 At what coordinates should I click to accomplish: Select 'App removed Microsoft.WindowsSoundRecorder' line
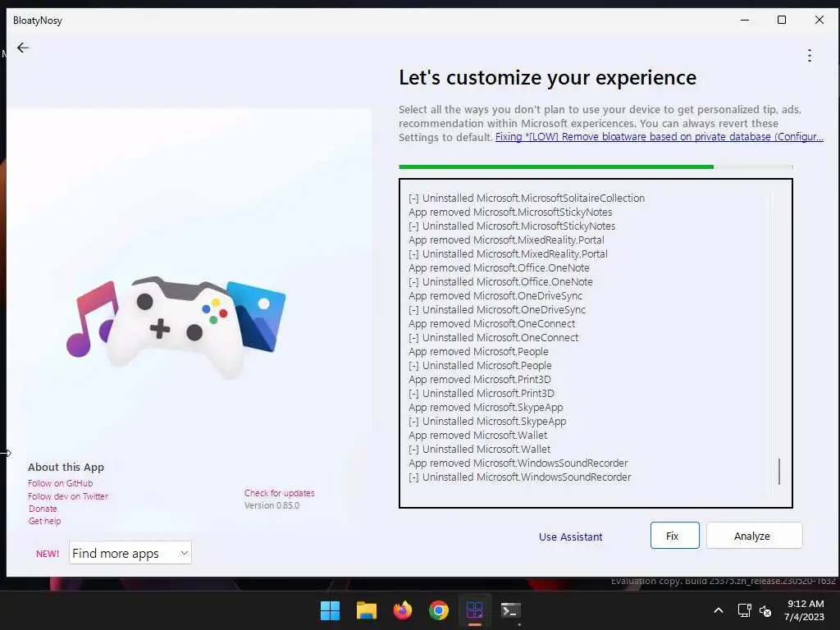[x=518, y=463]
